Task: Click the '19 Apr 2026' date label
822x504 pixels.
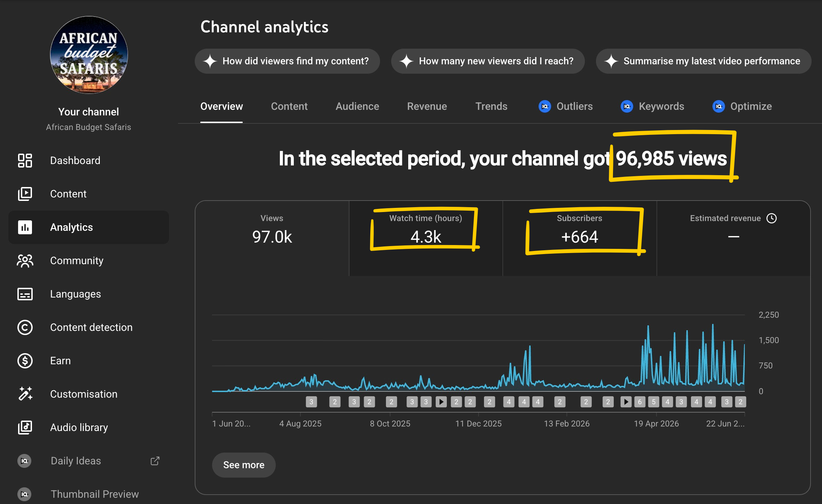Action: [x=656, y=424]
